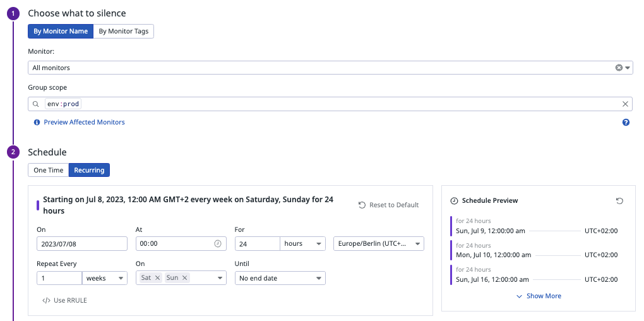Viewport: 644px width, 321px height.
Task: Click the Use RRULE code icon link
Action: [x=64, y=300]
